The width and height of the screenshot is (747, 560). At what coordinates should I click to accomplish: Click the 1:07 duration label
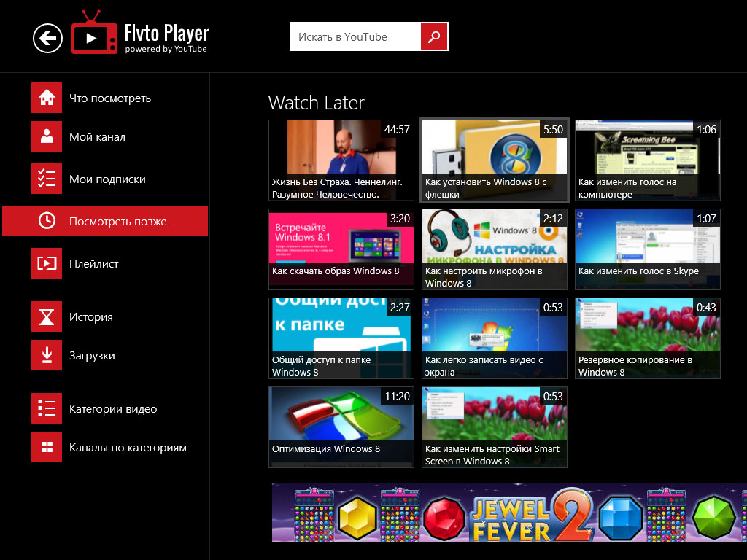(706, 219)
